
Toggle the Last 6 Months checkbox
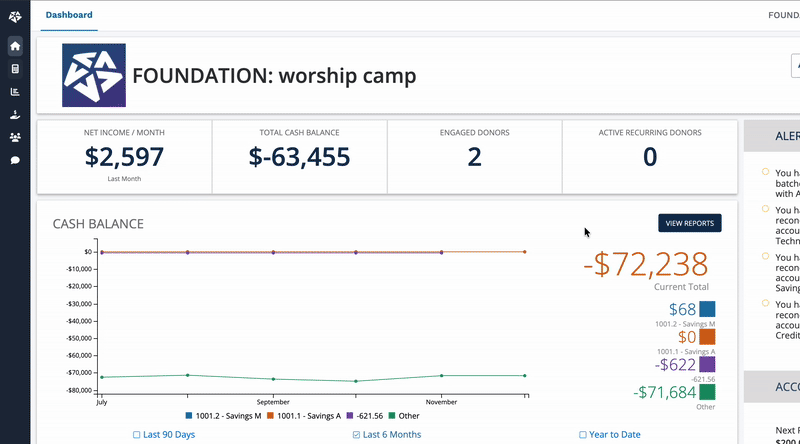pyautogui.click(x=357, y=435)
